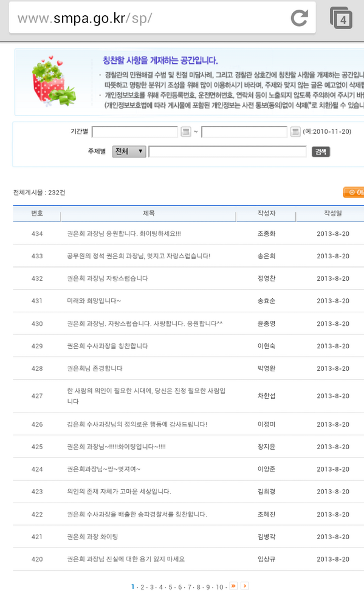Open post 427 한 사람의 의인이 필요한 시대에

pyautogui.click(x=146, y=396)
